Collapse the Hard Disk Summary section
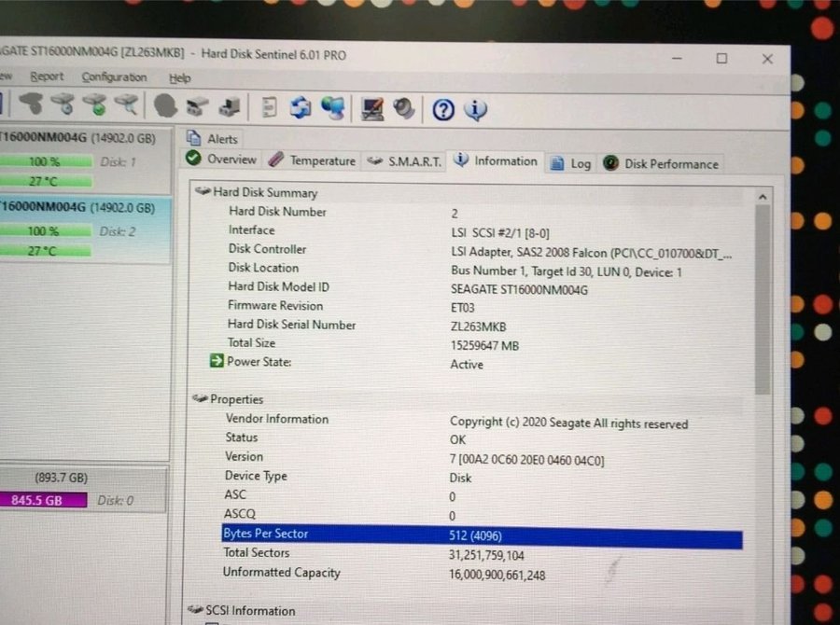This screenshot has height=625, width=840. (201, 192)
